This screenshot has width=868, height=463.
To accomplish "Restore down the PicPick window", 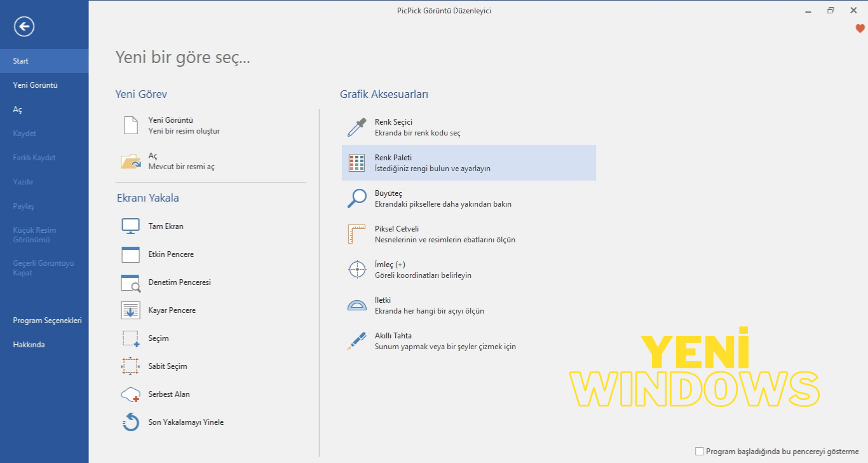I will point(831,10).
